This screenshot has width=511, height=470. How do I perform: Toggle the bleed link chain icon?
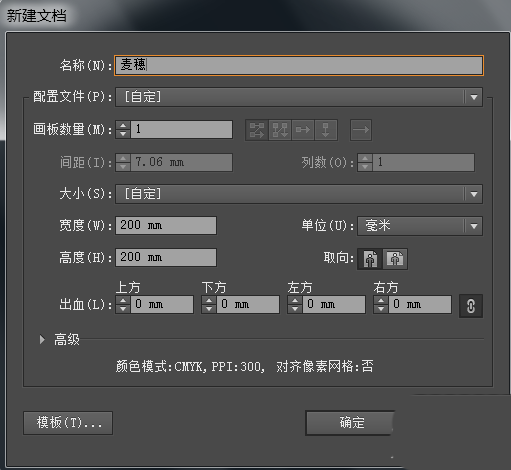click(x=471, y=306)
